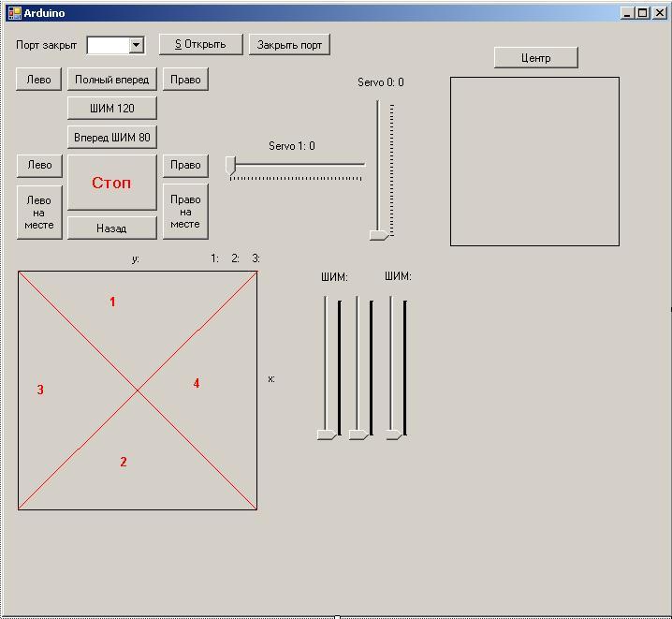Click the leftmost ШИМ vertical slider thumb

325,434
